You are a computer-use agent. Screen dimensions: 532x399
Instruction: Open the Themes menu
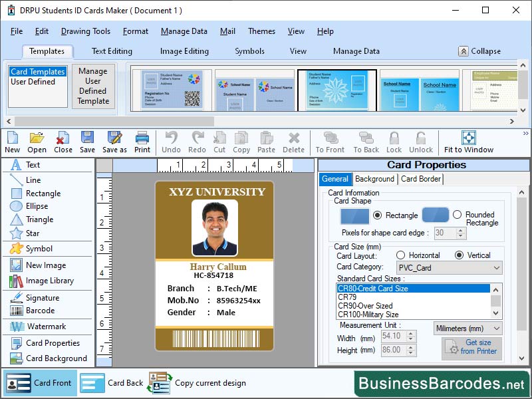[261, 31]
